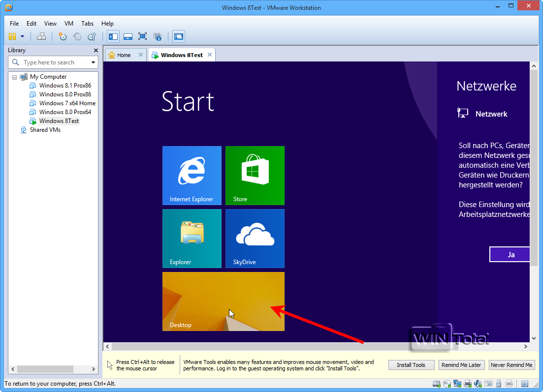Image resolution: width=543 pixels, height=392 pixels.
Task: Close the Home tab
Action: tap(141, 55)
